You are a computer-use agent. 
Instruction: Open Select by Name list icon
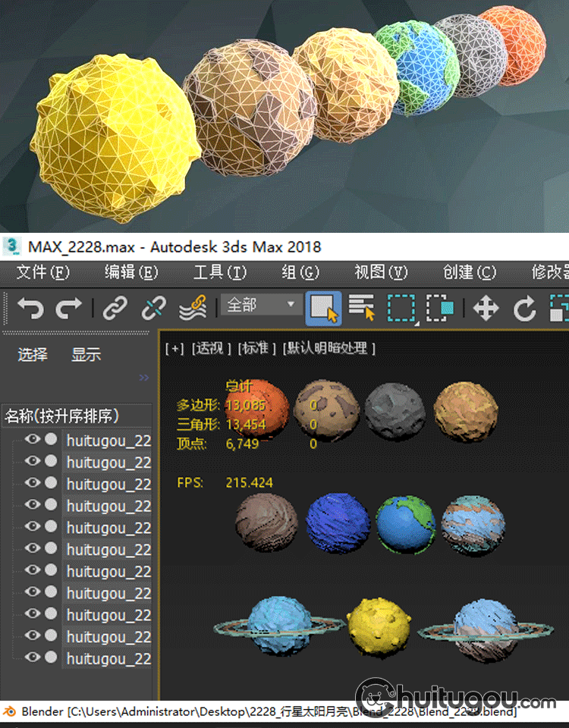click(x=362, y=308)
